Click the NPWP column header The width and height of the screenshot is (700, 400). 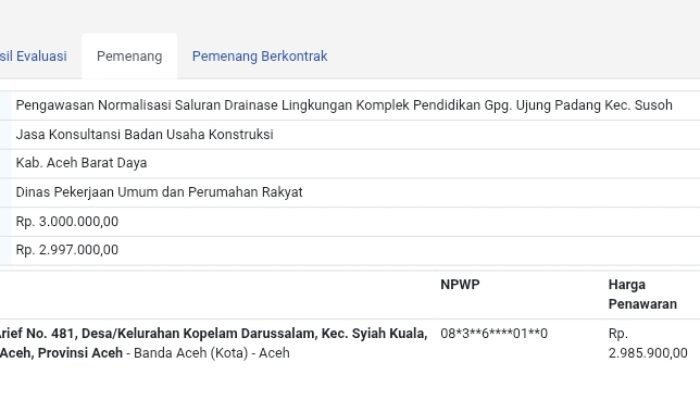point(460,285)
